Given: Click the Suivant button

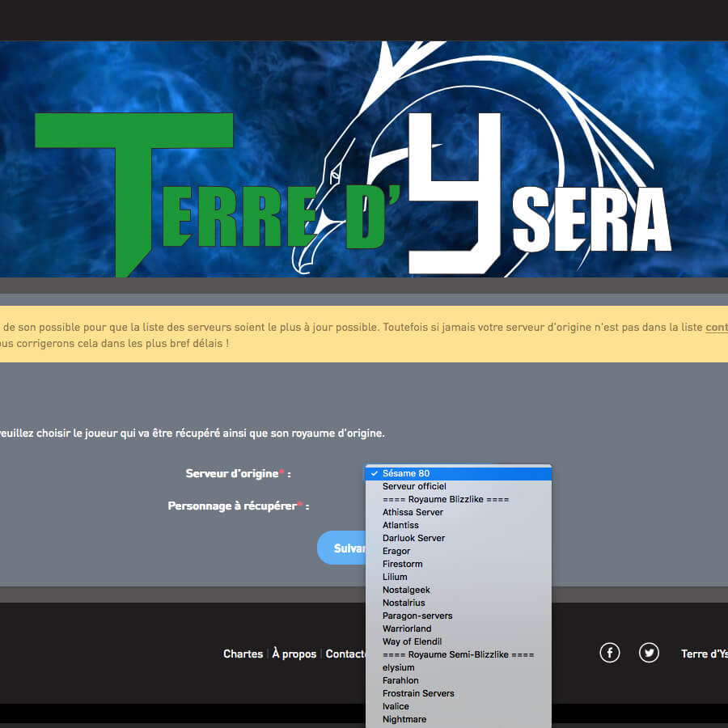Looking at the screenshot, I should pos(341,548).
